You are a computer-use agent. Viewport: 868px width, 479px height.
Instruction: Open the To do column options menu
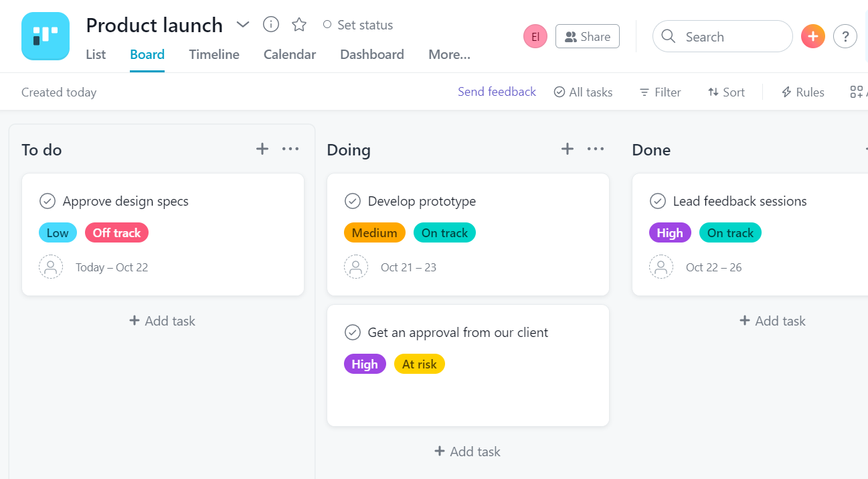tap(290, 149)
